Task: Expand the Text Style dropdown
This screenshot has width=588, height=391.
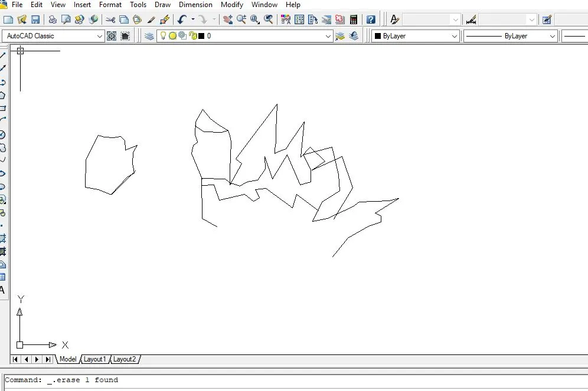Action: [455, 19]
